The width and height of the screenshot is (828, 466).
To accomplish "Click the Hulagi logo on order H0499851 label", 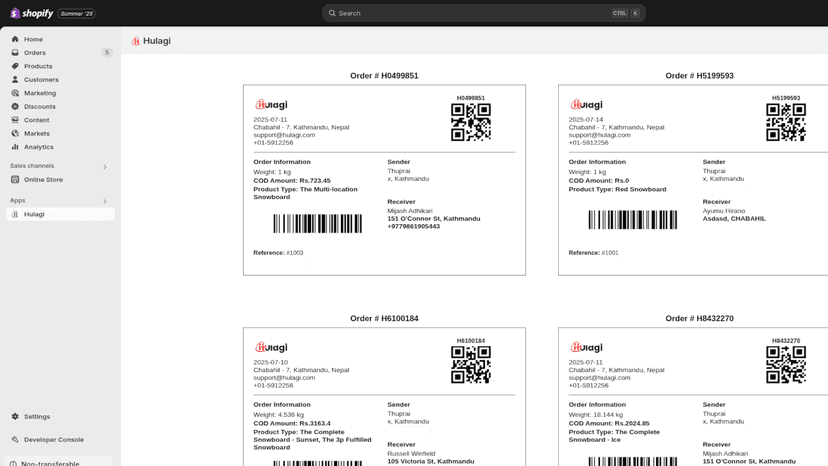I will click(271, 105).
